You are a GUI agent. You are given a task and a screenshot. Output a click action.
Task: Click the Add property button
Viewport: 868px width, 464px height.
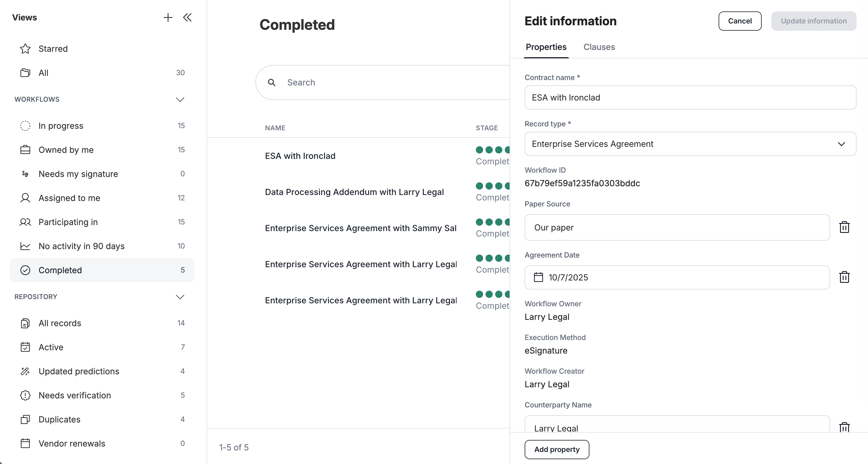pos(557,449)
